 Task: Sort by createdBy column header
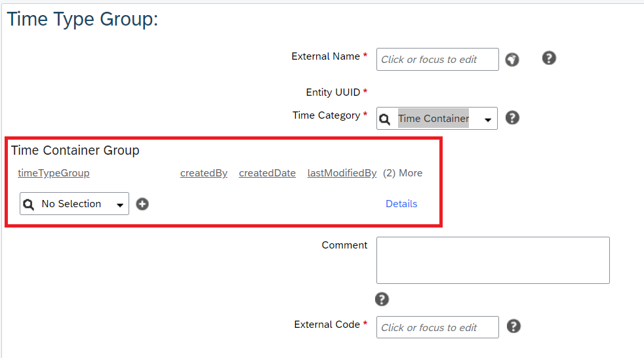point(204,173)
